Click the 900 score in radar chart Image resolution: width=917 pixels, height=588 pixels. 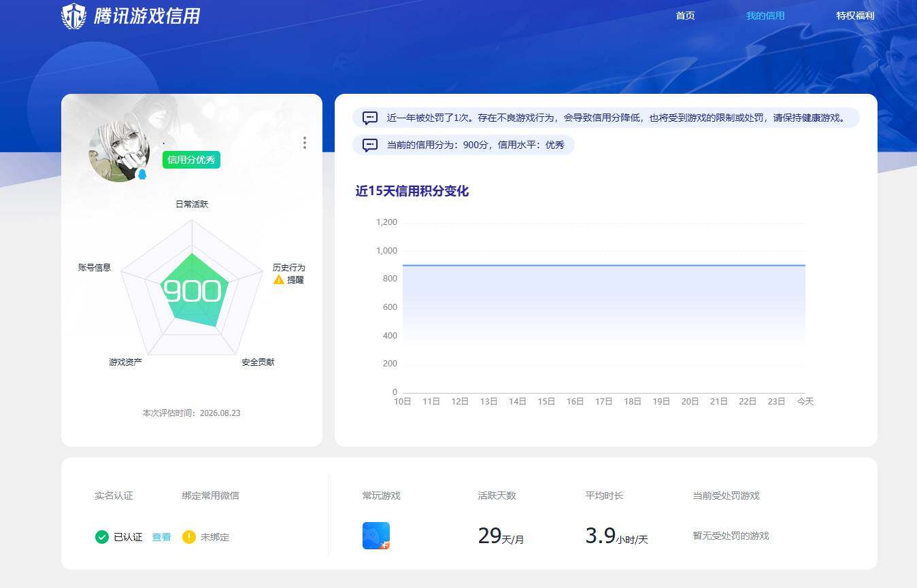[x=193, y=291]
